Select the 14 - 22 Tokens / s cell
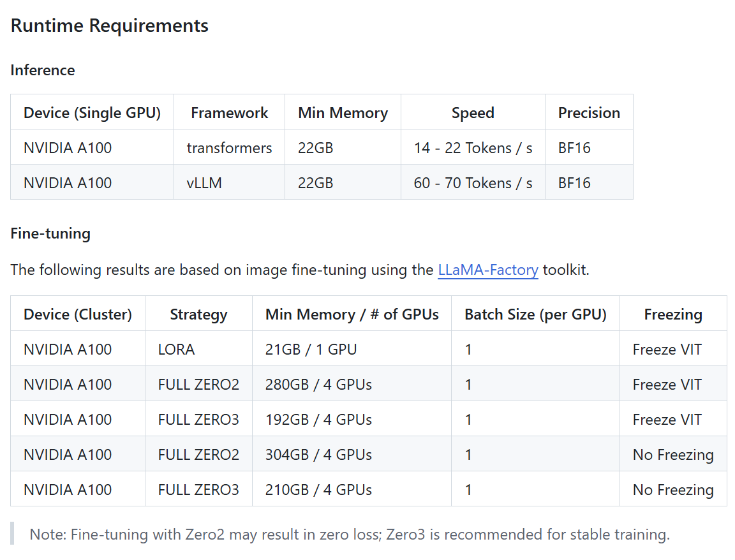 tap(473, 147)
